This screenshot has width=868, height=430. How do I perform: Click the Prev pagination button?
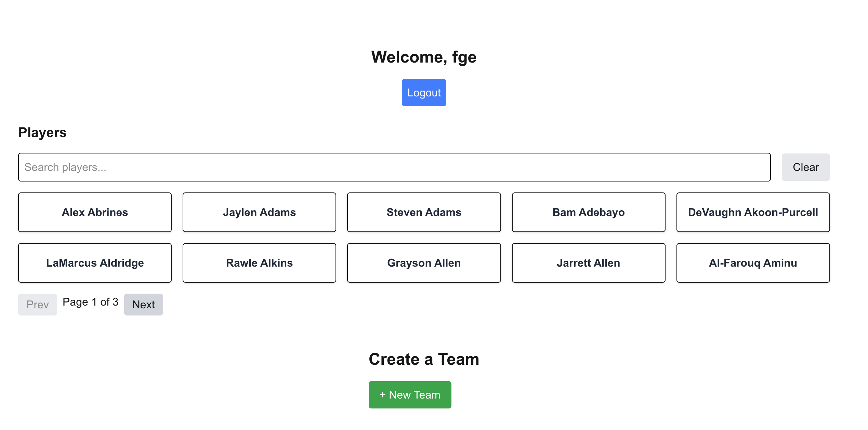(x=37, y=304)
